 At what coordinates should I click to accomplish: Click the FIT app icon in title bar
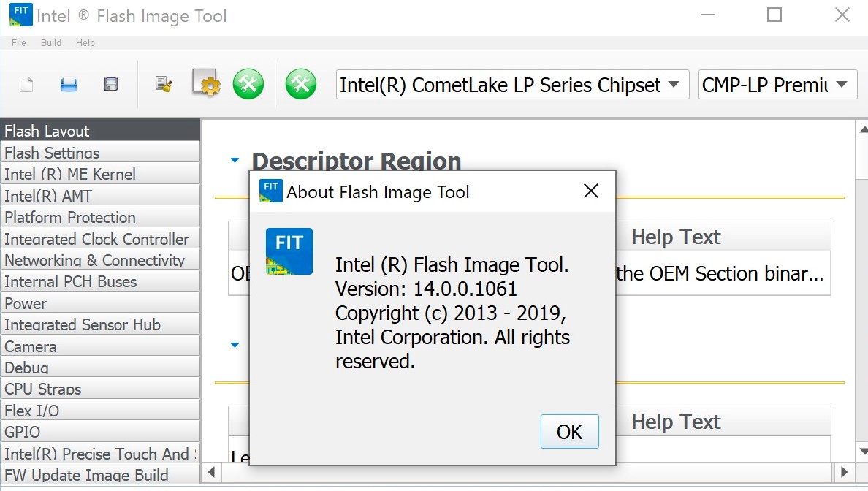[x=21, y=15]
